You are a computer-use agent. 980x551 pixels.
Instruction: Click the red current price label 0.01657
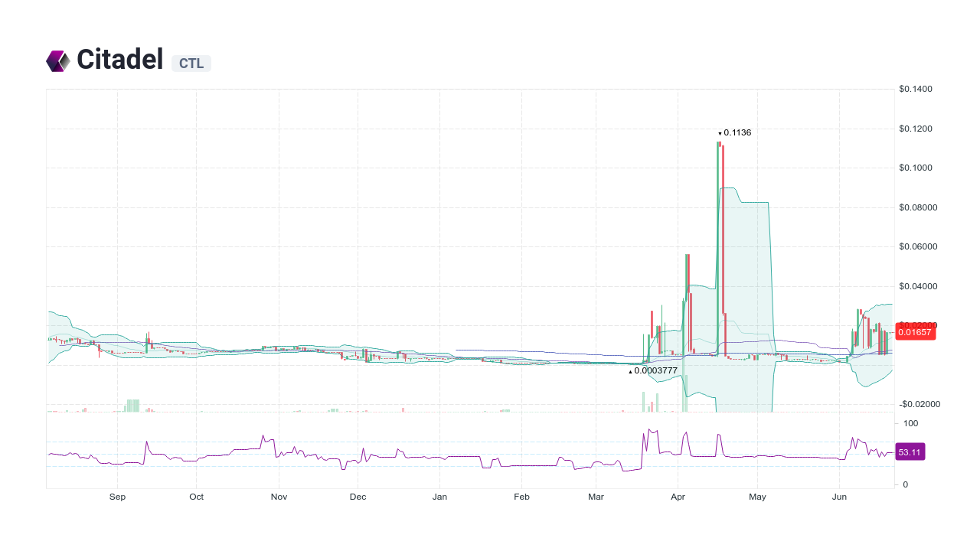click(916, 332)
